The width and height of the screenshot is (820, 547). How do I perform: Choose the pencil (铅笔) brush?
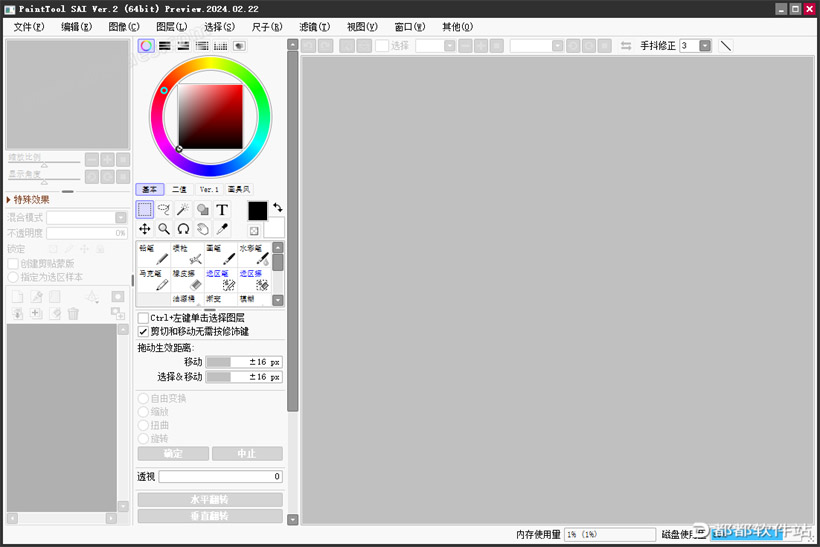point(153,254)
